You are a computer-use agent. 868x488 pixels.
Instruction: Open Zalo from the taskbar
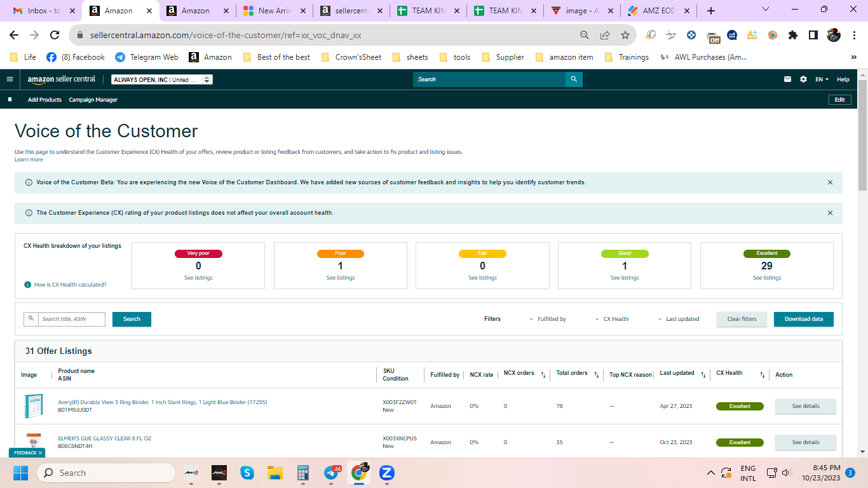[387, 473]
